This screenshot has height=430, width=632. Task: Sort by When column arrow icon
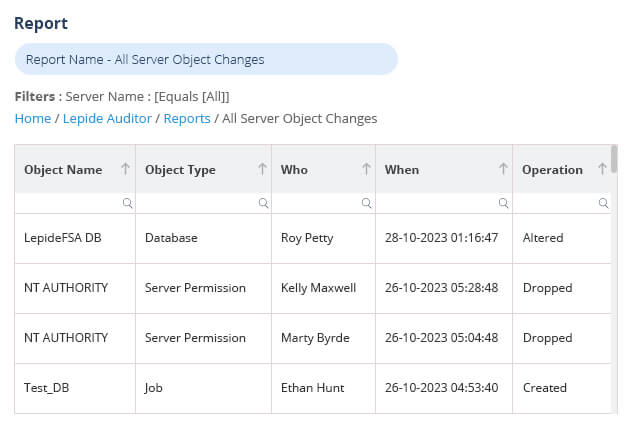point(503,168)
